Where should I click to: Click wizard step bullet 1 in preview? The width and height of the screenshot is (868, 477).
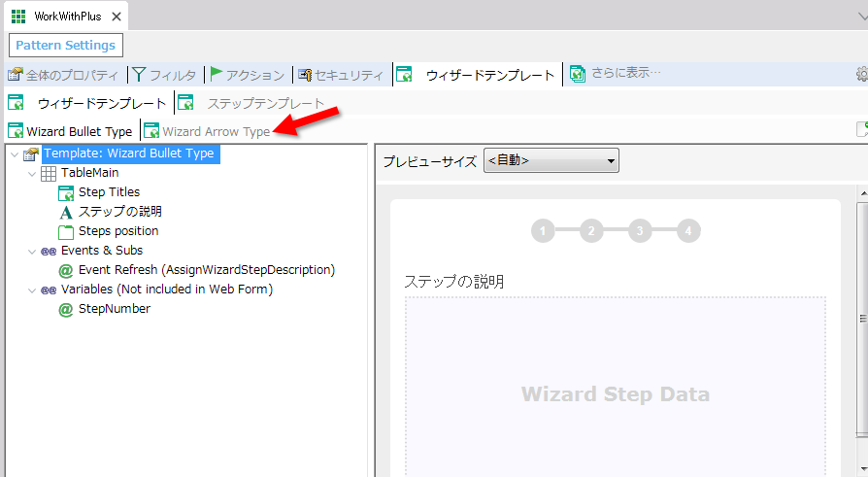click(543, 230)
